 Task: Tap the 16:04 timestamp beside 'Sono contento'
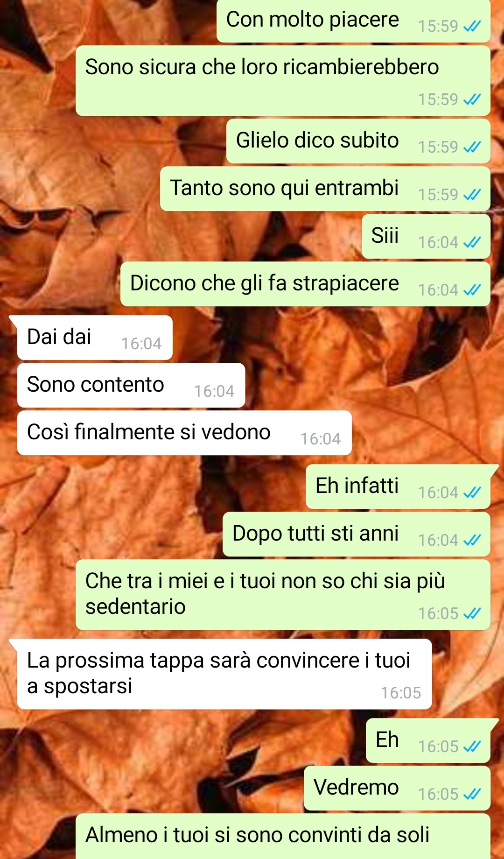point(214,391)
